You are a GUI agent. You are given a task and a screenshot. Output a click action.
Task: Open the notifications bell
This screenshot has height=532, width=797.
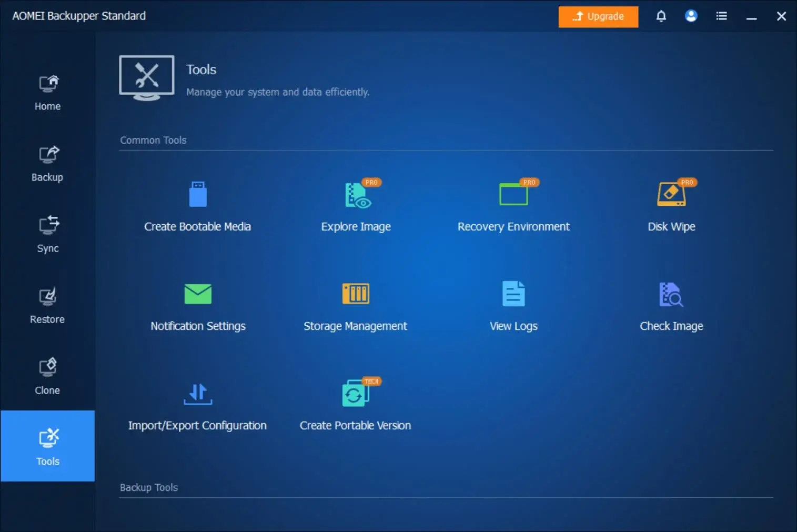click(661, 16)
